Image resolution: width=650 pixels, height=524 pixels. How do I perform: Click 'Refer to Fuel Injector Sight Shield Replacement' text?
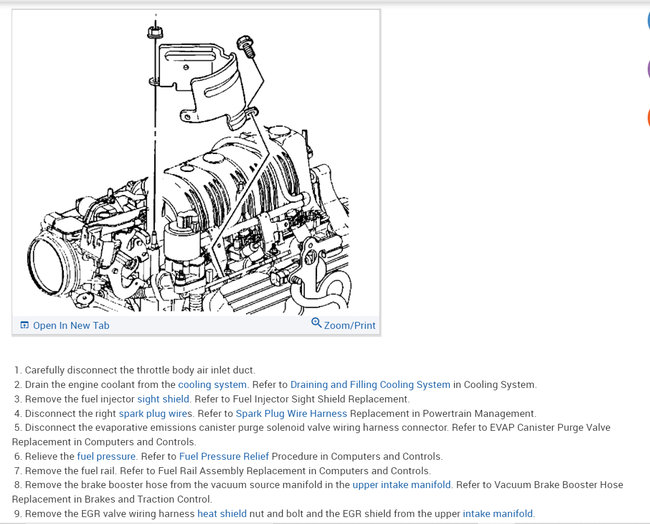302,399
